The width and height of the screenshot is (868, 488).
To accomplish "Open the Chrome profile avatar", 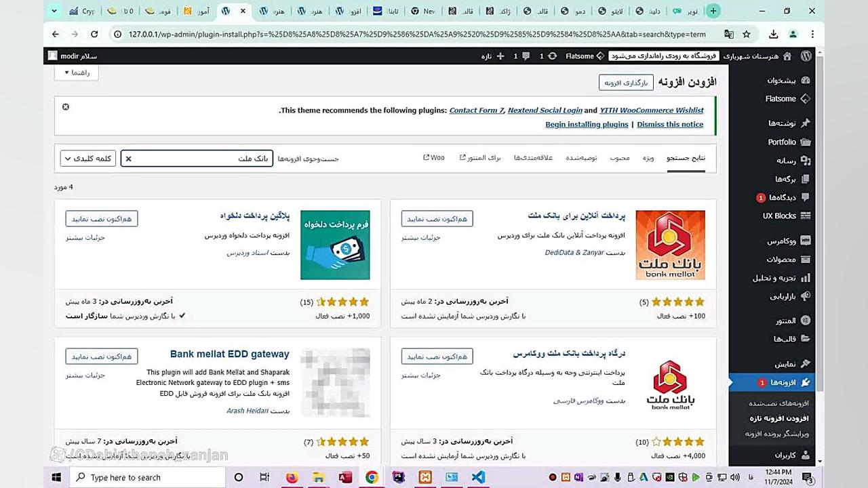I will click(x=793, y=34).
